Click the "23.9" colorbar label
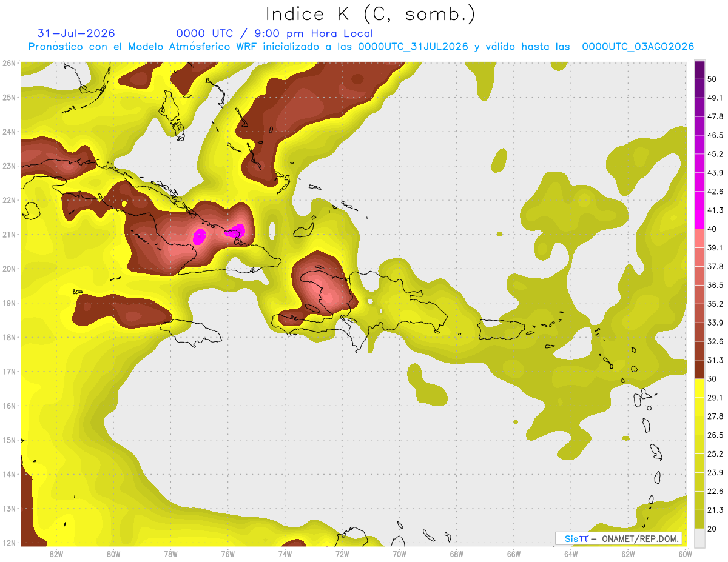 pyautogui.click(x=715, y=473)
